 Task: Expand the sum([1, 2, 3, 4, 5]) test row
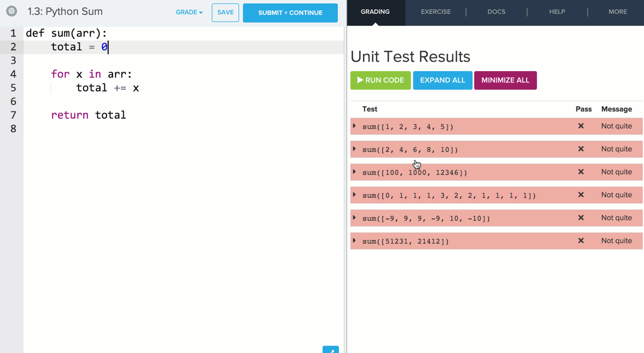(355, 126)
